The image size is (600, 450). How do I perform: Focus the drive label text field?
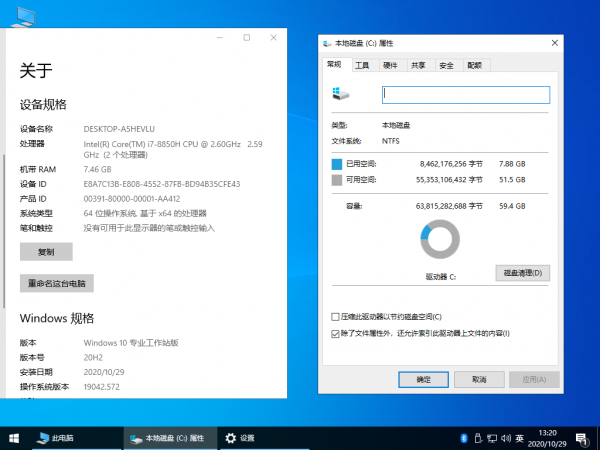(466, 95)
